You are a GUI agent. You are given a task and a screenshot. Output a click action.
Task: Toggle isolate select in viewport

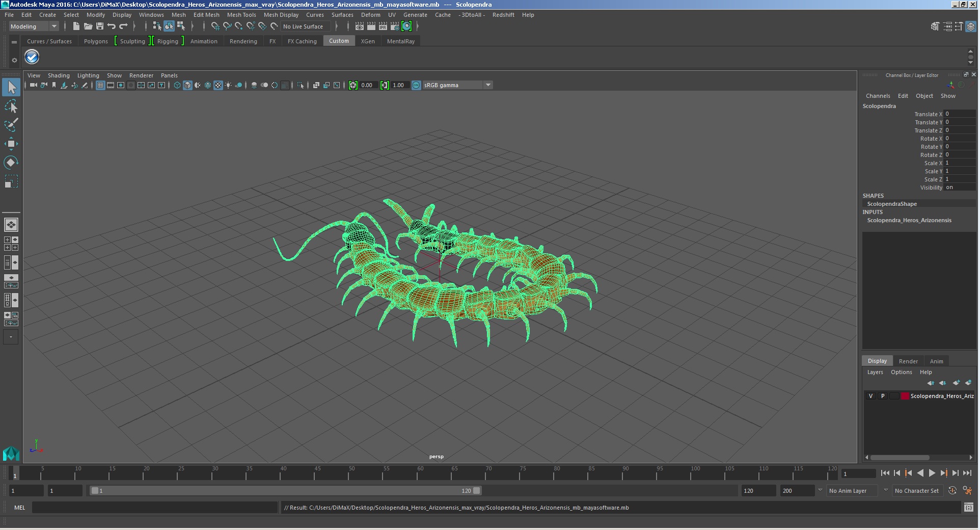point(301,85)
